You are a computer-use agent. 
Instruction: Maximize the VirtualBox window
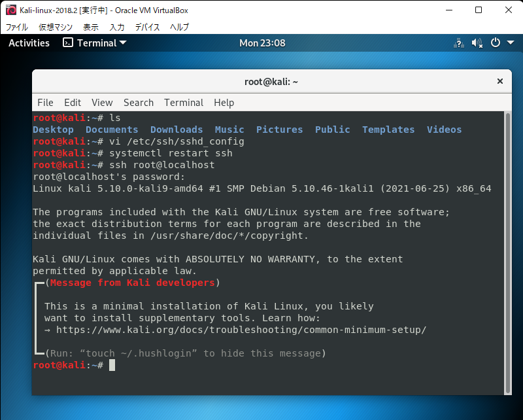(x=479, y=10)
